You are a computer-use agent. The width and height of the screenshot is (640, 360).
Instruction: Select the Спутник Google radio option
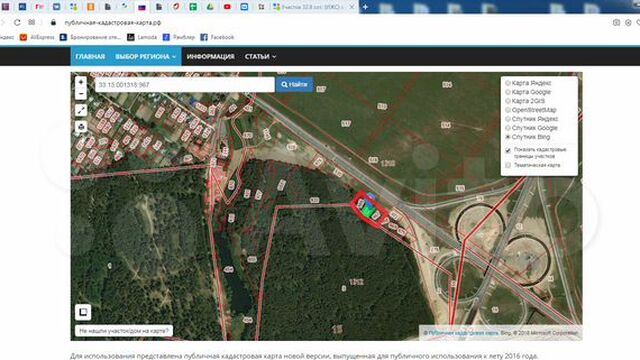point(508,128)
